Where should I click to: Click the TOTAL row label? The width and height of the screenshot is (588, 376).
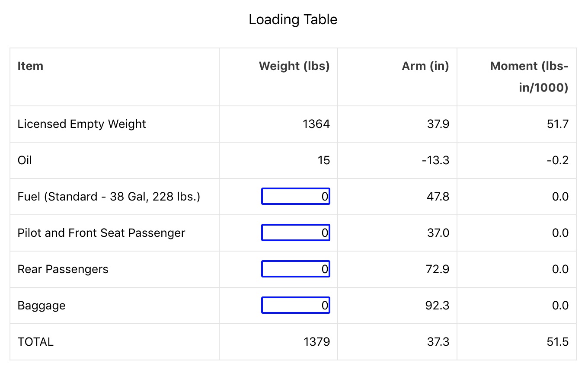35,342
